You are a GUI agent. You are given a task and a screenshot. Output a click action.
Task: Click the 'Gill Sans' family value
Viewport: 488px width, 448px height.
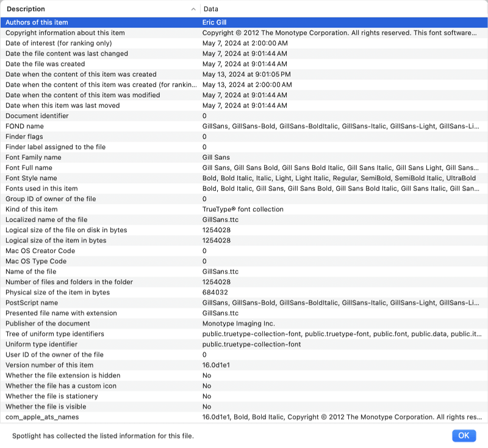pyautogui.click(x=216, y=157)
